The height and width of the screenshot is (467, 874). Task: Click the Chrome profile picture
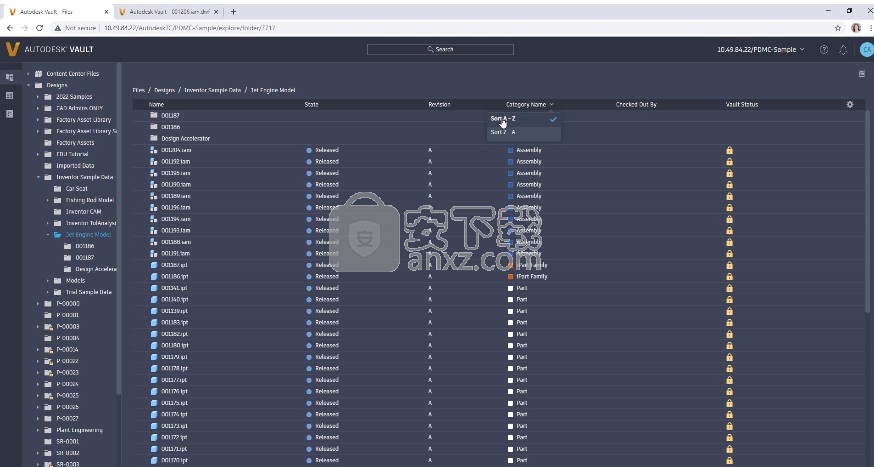(x=856, y=28)
